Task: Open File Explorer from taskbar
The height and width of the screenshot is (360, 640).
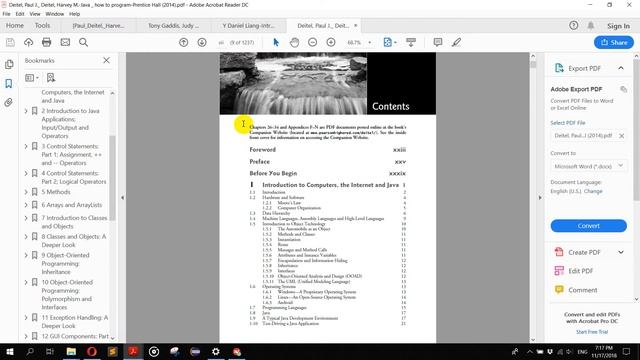Action: [x=71, y=351]
